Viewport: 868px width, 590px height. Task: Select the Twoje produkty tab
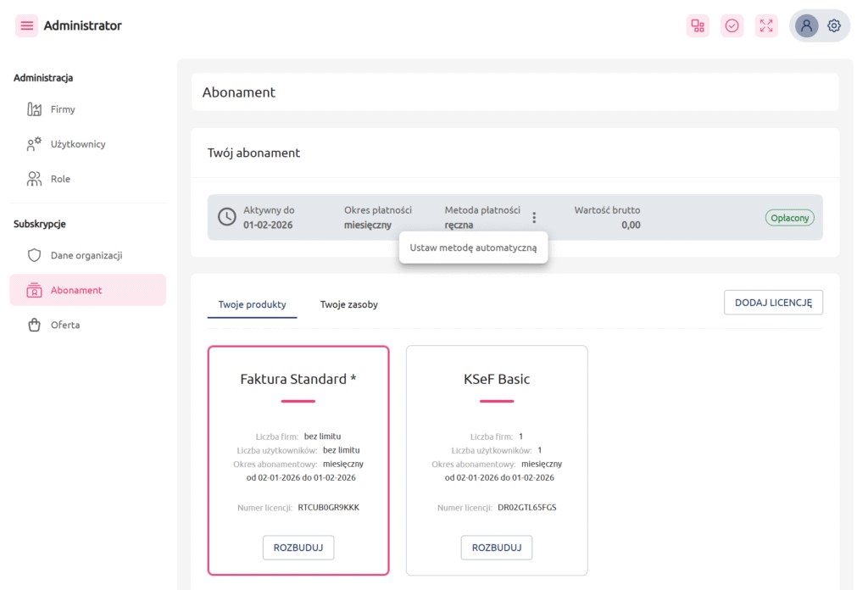pyautogui.click(x=252, y=304)
